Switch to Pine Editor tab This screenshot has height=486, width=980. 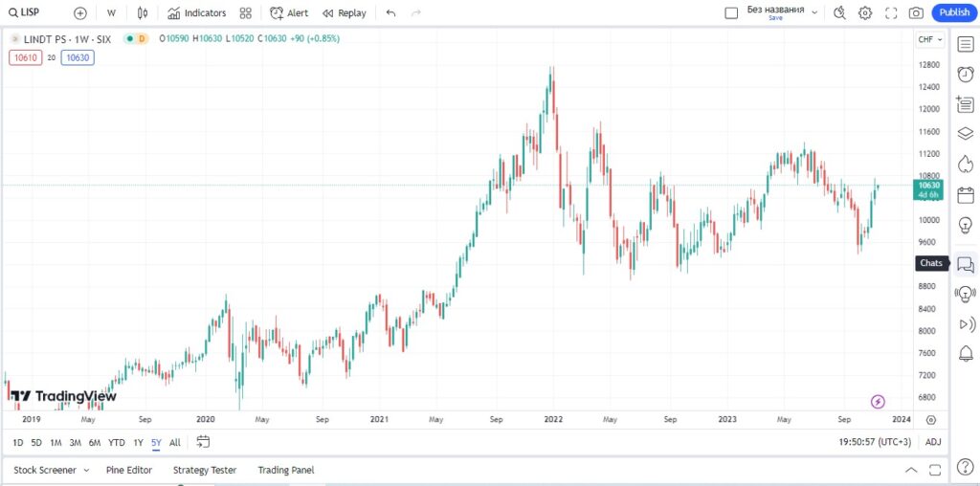[129, 470]
